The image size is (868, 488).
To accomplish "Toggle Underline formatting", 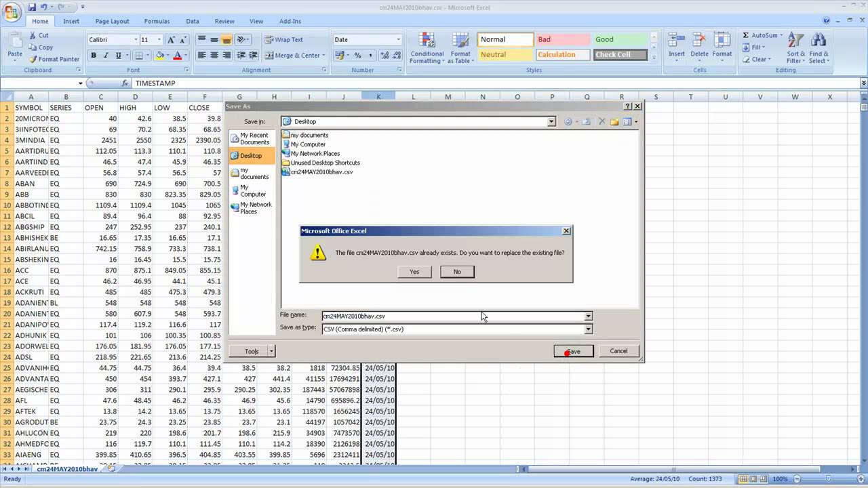I will click(118, 56).
